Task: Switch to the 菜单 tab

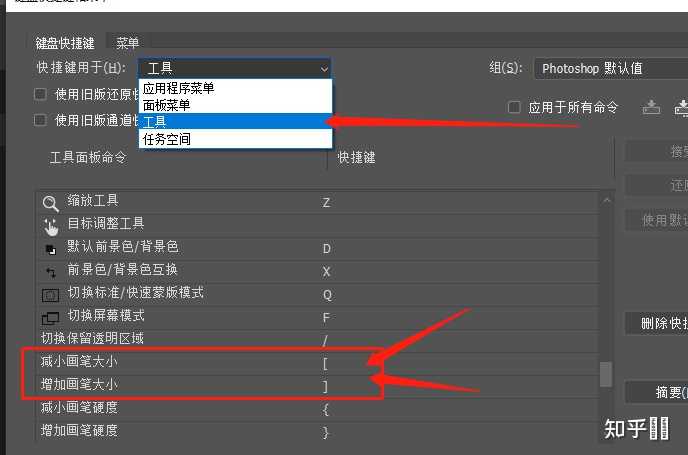Action: pos(128,43)
